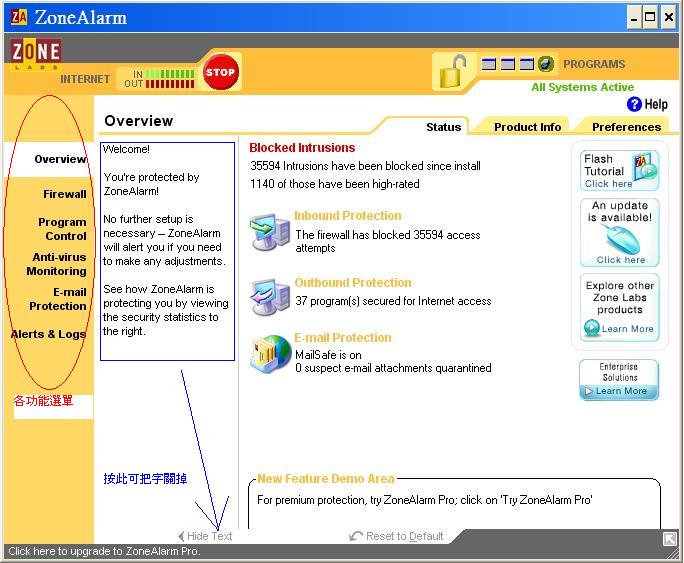
Task: Click the third program icon in Programs bar
Action: tap(527, 64)
